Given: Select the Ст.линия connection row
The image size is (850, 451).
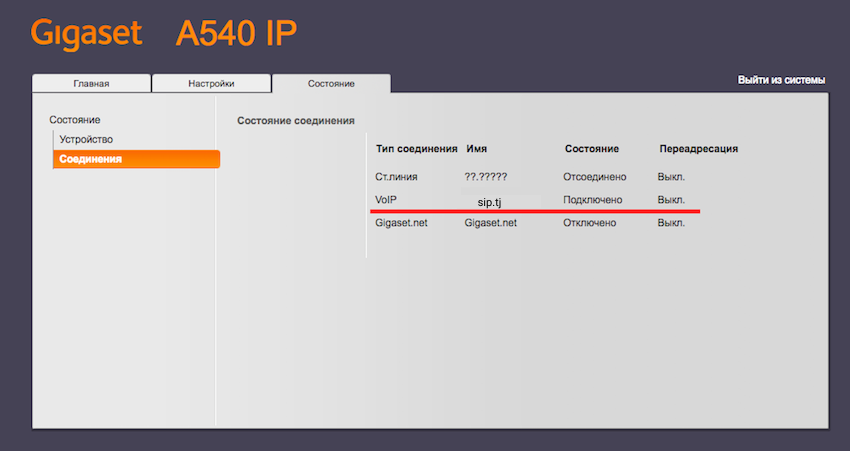Looking at the screenshot, I should click(x=395, y=176).
